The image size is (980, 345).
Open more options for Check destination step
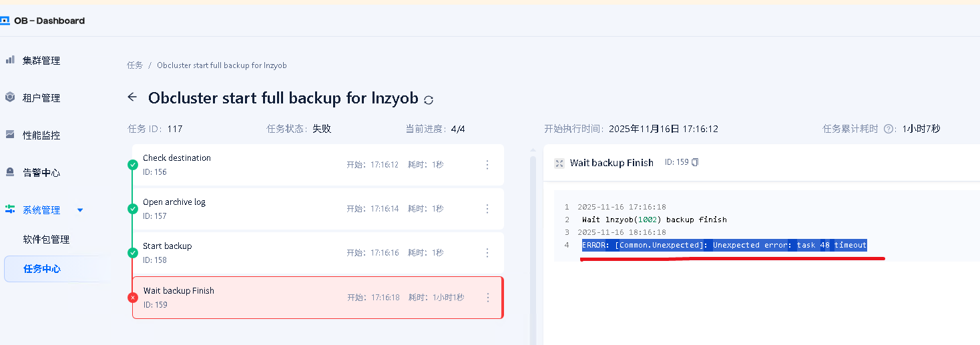487,165
